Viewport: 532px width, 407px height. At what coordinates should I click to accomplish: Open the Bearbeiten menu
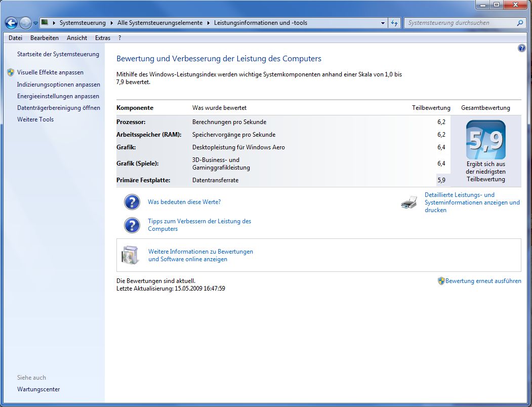tap(45, 38)
